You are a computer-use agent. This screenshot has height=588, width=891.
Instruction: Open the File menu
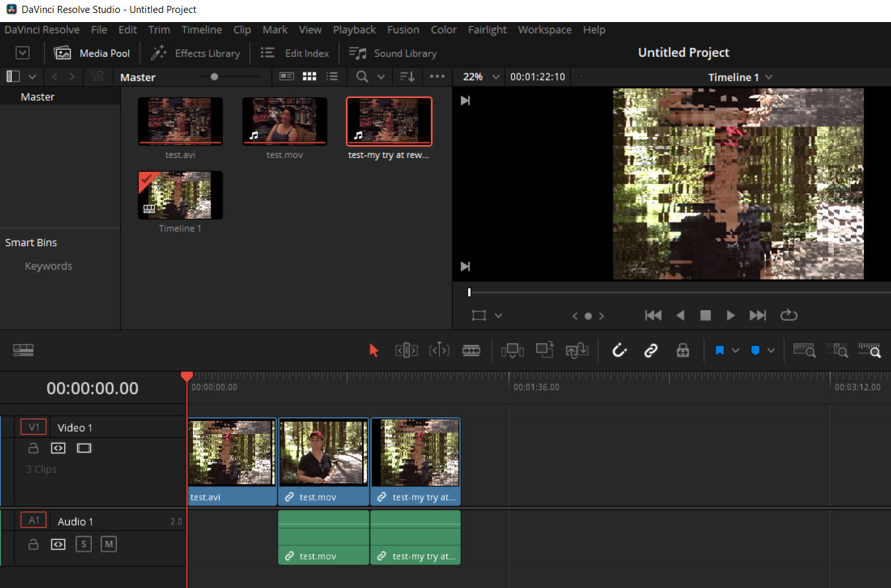tap(99, 30)
